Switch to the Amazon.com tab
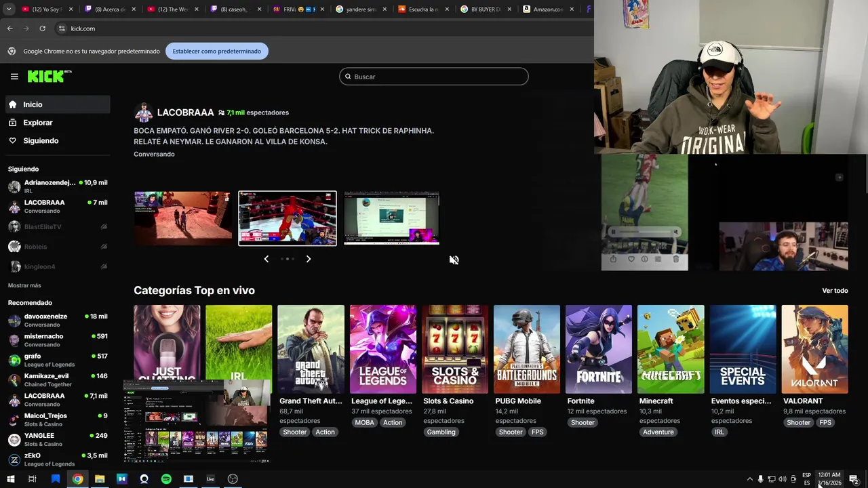This screenshot has height=488, width=868. point(549,9)
